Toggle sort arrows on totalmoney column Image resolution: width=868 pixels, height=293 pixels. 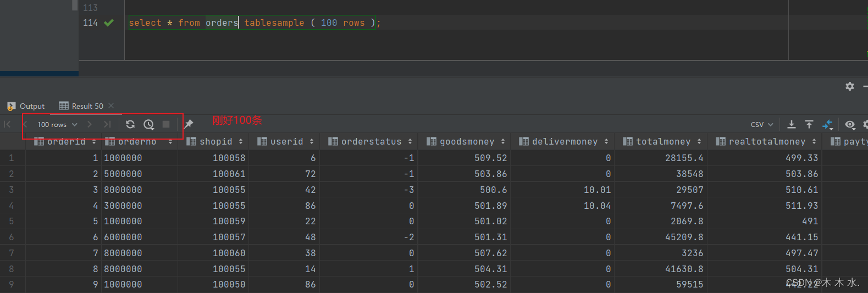coord(699,142)
